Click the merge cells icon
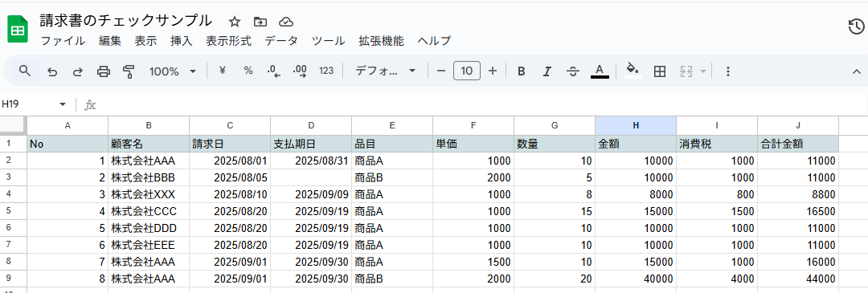 (686, 71)
